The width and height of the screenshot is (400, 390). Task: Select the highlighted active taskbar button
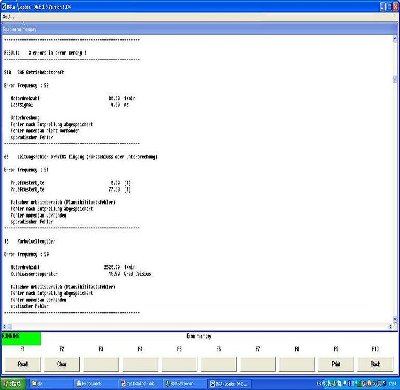click(228, 384)
